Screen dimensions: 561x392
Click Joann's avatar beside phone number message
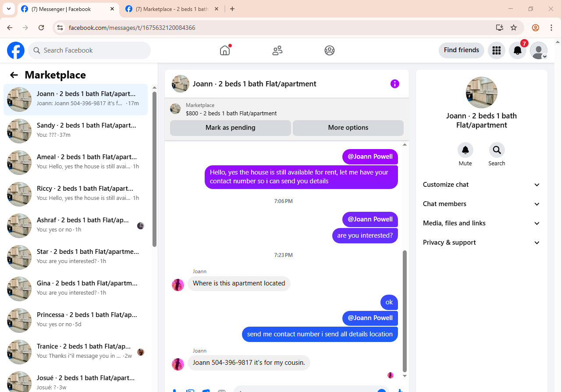(x=178, y=364)
